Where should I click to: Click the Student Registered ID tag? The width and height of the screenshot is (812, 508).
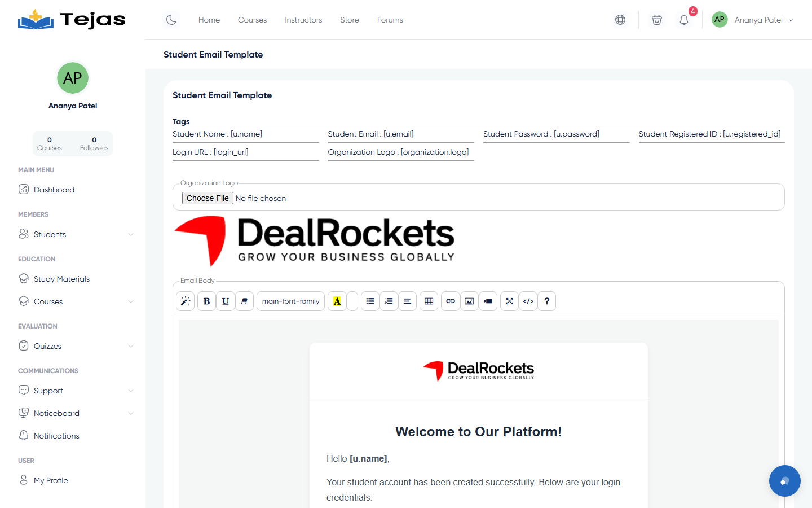709,134
